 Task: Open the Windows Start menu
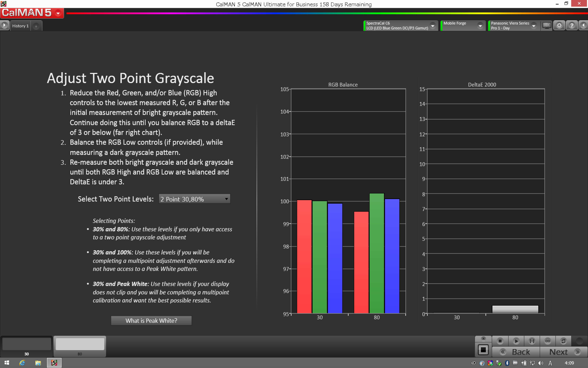click(x=7, y=363)
